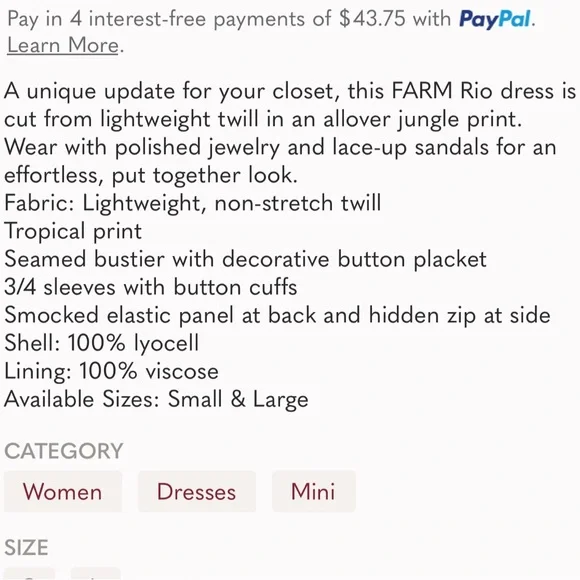The image size is (580, 580).
Task: Select the Women category tag
Action: pos(63,492)
